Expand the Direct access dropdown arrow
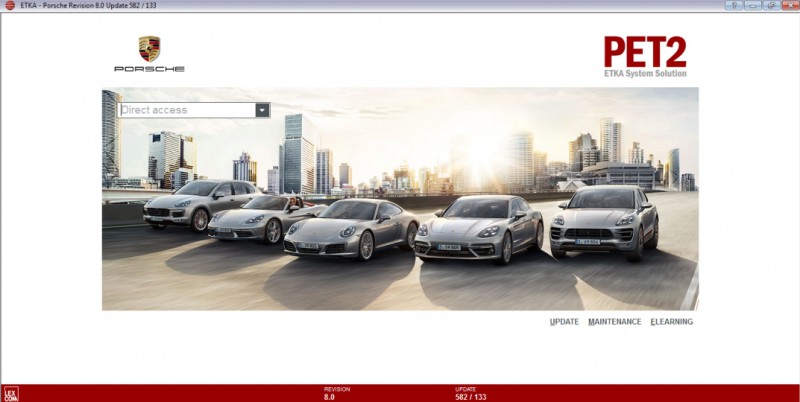 262,110
